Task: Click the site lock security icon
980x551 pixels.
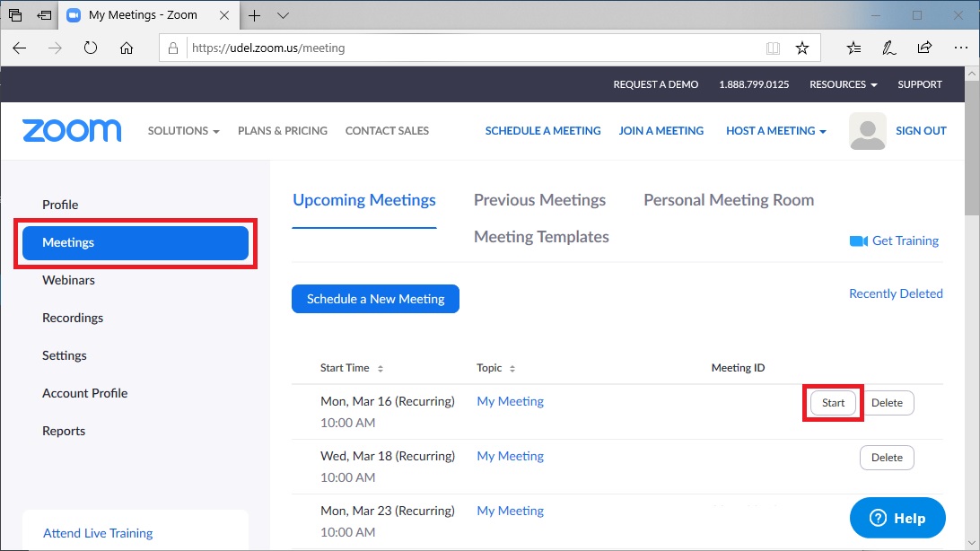Action: tap(173, 48)
